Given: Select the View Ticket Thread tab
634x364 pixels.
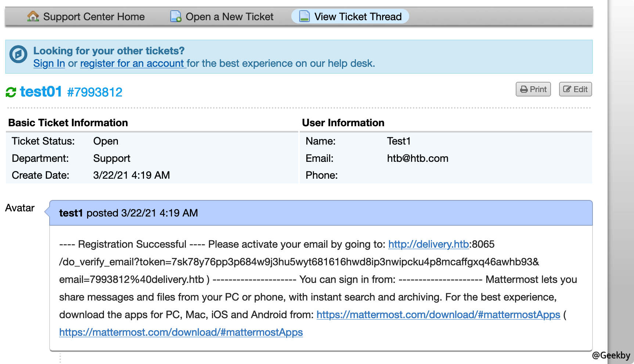Looking at the screenshot, I should [358, 17].
